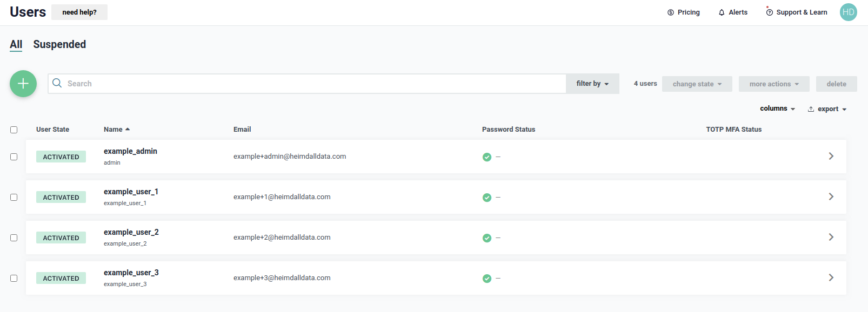Click the Pricing dollar icon link
This screenshot has height=312, width=868.
683,12
